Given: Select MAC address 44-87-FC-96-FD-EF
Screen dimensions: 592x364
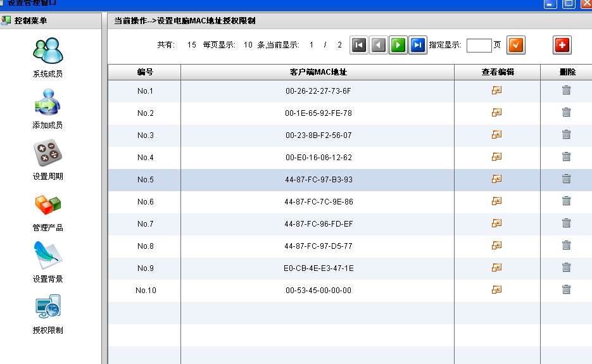Looking at the screenshot, I should click(318, 224).
